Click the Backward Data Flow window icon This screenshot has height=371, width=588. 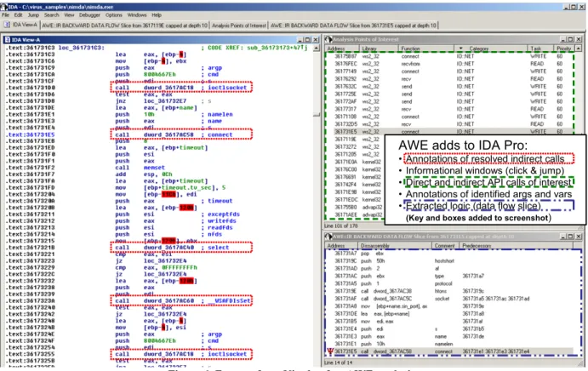tap(328, 237)
